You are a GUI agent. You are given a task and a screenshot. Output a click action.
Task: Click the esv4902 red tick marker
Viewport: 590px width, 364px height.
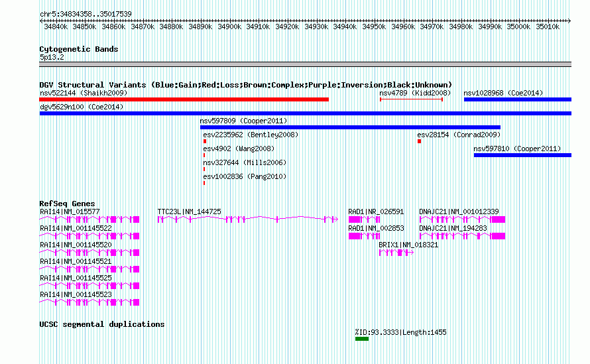pyautogui.click(x=204, y=155)
